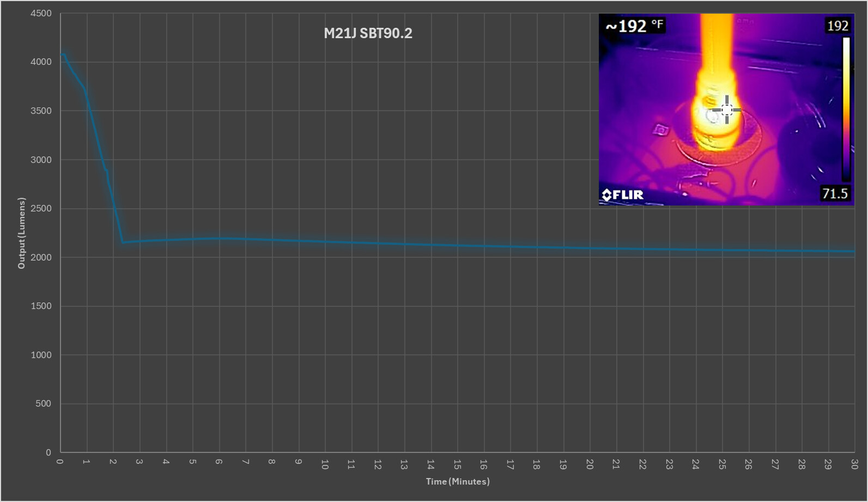This screenshot has height=502, width=868.
Task: Click the blue output line at 20 minutes
Action: [590, 248]
